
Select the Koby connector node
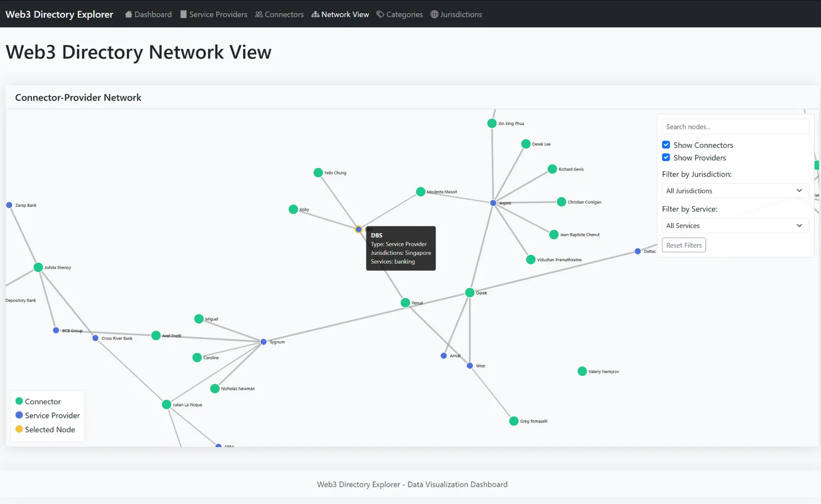tap(293, 209)
